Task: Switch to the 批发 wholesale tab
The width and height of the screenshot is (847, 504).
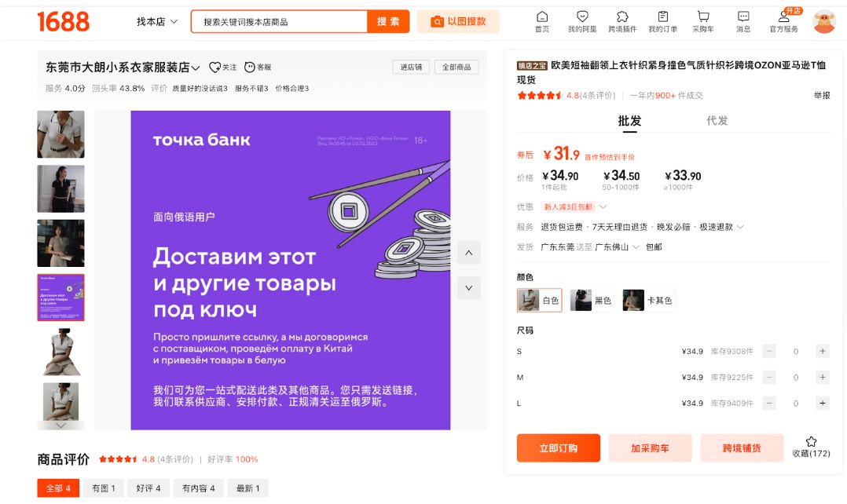Action: pos(629,120)
